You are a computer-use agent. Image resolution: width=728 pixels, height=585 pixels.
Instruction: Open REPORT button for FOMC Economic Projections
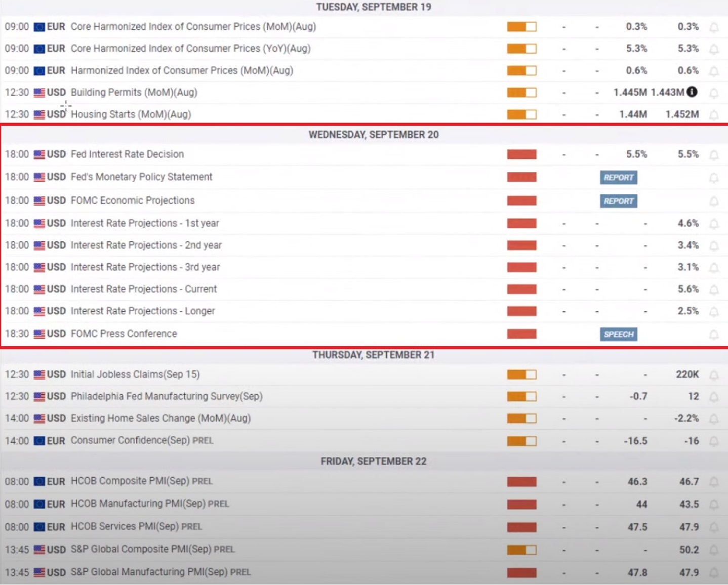point(618,201)
